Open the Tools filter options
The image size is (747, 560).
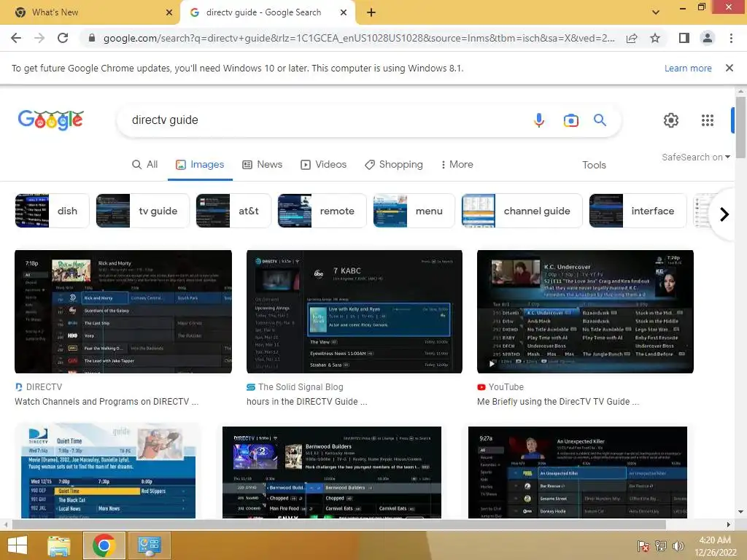[594, 165]
